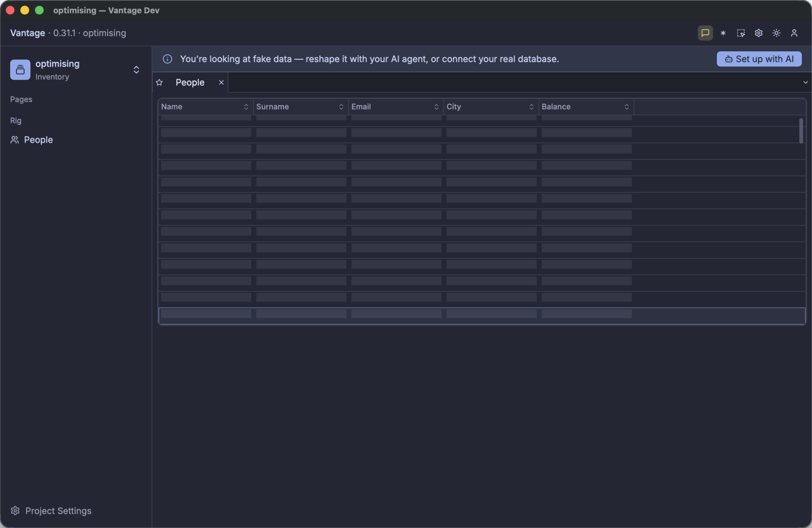
Task: Sort by Email column
Action: click(x=436, y=107)
